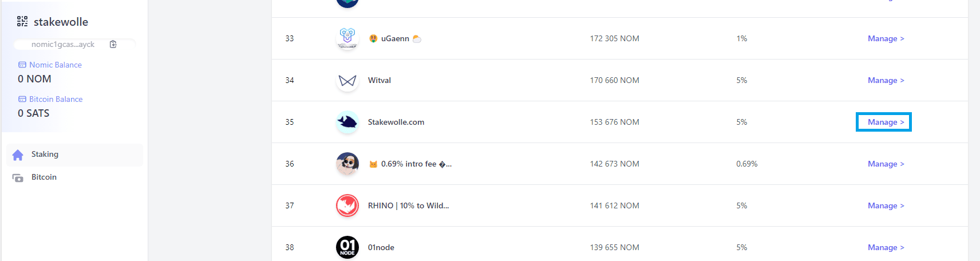980x261 pixels.
Task: Manage the uGaenn validator
Action: tap(886, 38)
